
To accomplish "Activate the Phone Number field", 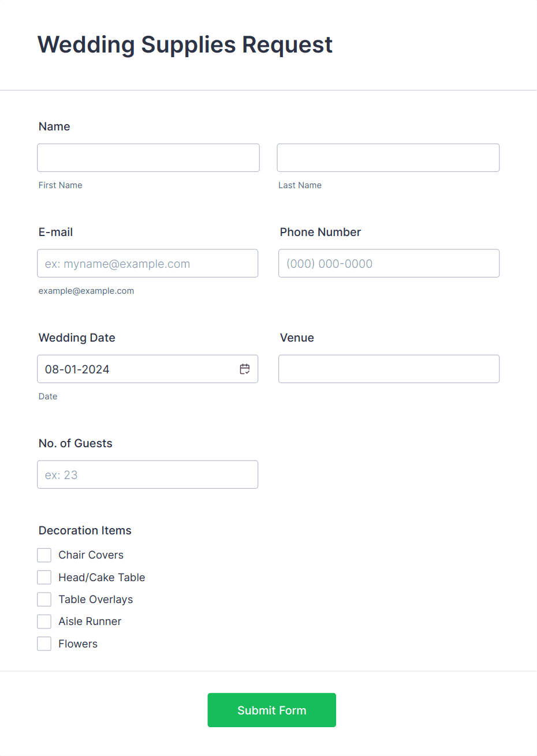I will [389, 263].
